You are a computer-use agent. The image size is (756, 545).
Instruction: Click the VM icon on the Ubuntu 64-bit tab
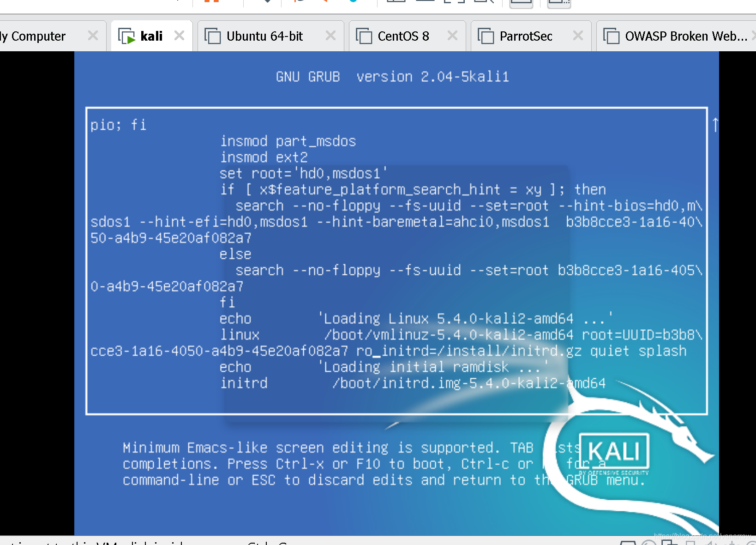click(x=213, y=36)
